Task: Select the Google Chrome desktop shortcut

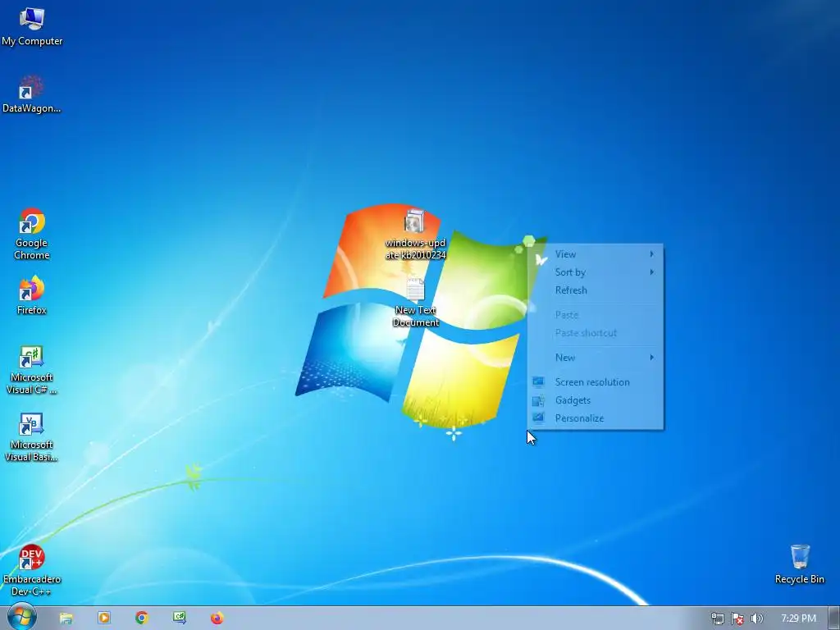Action: pyautogui.click(x=32, y=234)
